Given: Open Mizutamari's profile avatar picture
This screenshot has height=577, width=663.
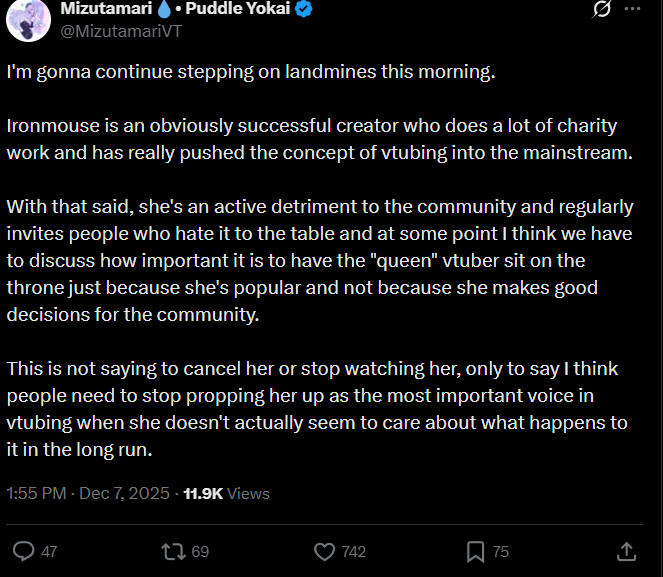Looking at the screenshot, I should click(28, 19).
